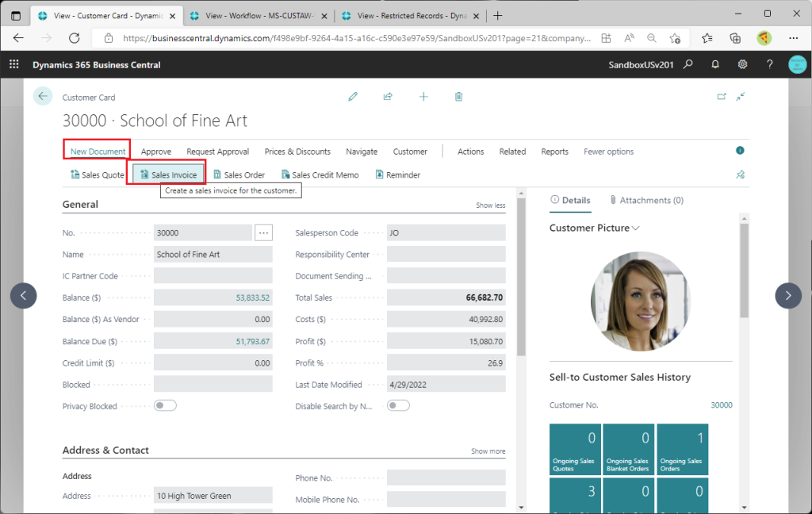Image resolution: width=812 pixels, height=514 pixels.
Task: Open Customer No. 30000 link in factbox
Action: pyautogui.click(x=722, y=405)
